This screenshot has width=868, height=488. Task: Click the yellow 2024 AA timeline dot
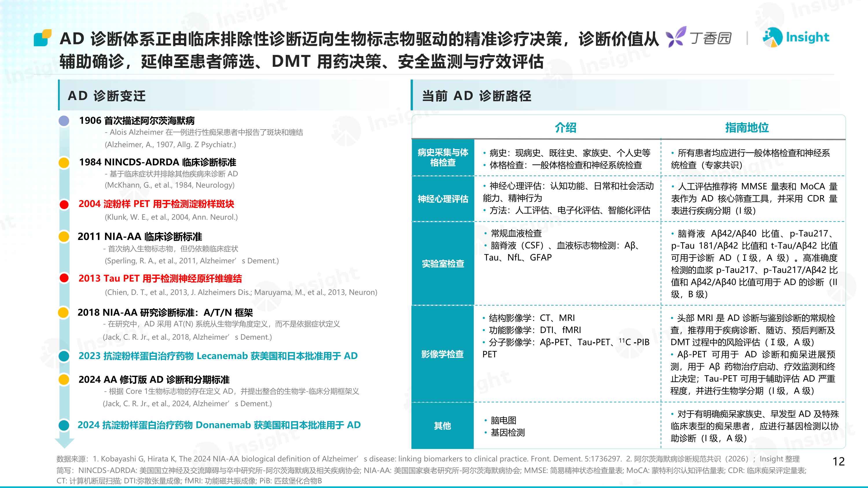pos(64,380)
